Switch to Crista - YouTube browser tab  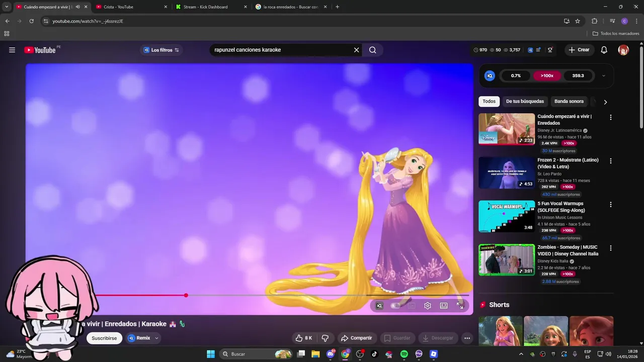click(x=130, y=7)
